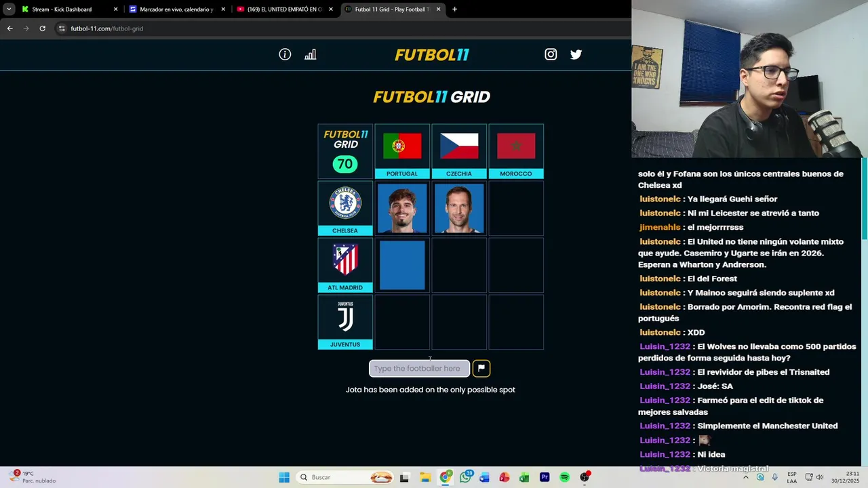This screenshot has width=868, height=488.
Task: Open Premiere Pro from the taskbar
Action: 545,477
